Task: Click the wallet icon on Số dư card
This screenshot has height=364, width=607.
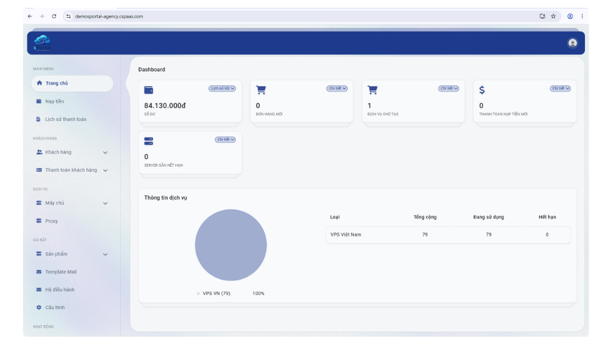Action: point(149,90)
